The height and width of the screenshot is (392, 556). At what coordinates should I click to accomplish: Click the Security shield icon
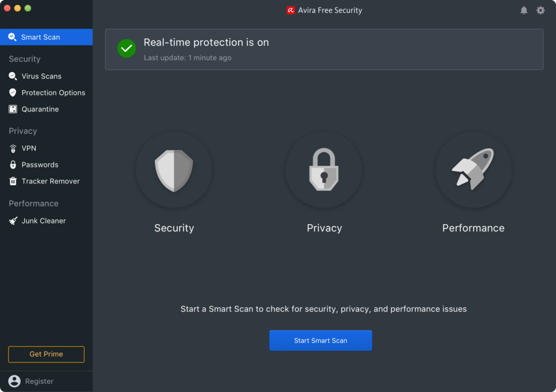click(x=174, y=170)
